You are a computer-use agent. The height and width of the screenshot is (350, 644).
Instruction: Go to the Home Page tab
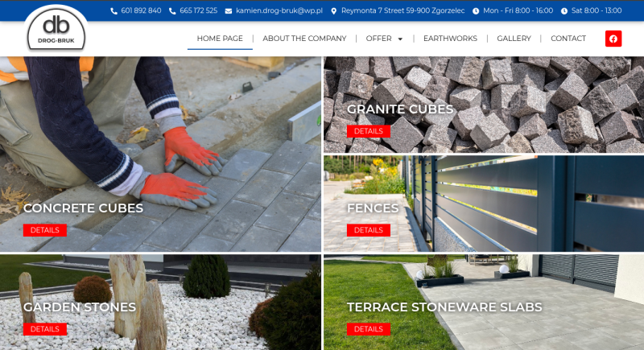(x=220, y=39)
